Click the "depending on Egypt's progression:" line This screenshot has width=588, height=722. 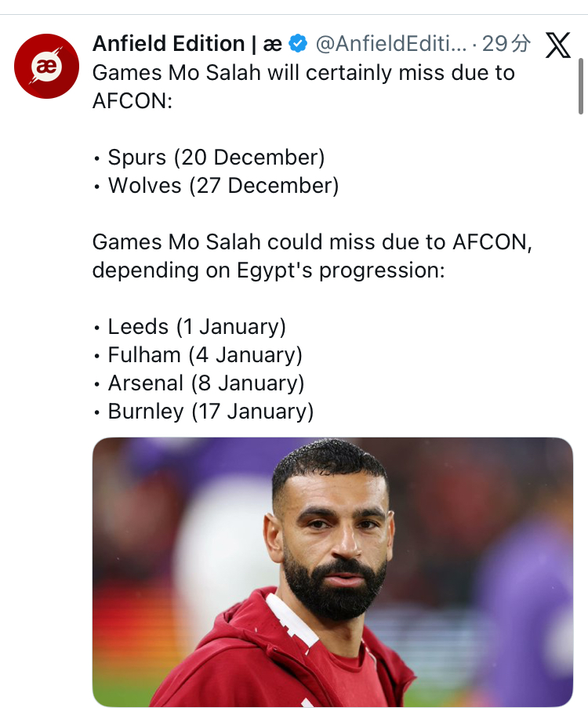point(268,270)
